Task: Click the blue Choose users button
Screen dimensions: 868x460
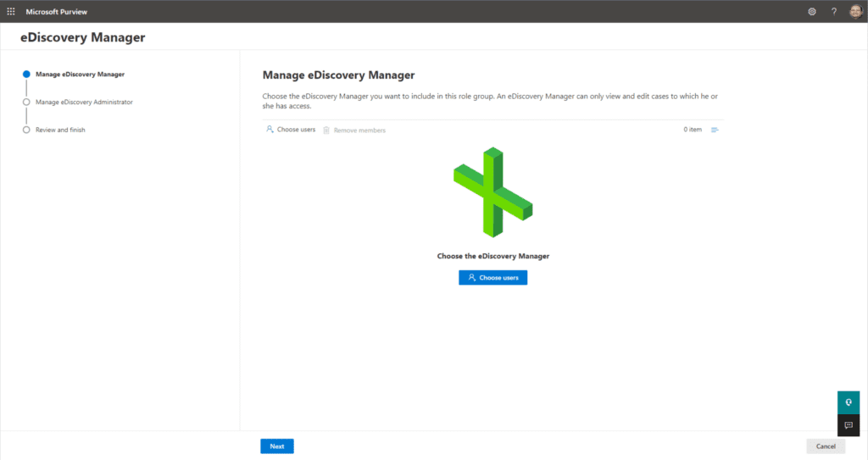Action: pyautogui.click(x=492, y=277)
